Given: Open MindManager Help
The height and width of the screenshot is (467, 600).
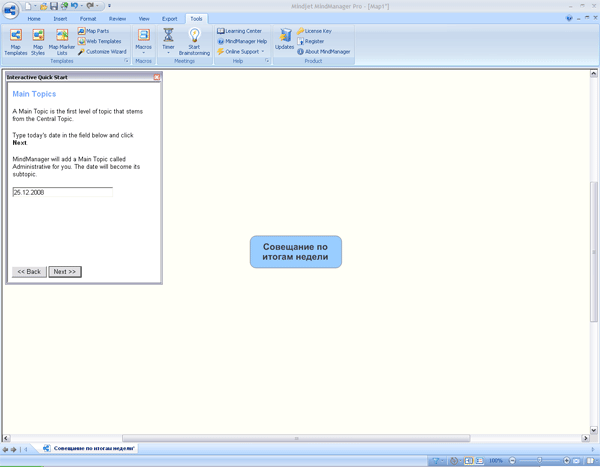Looking at the screenshot, I should 242,41.
